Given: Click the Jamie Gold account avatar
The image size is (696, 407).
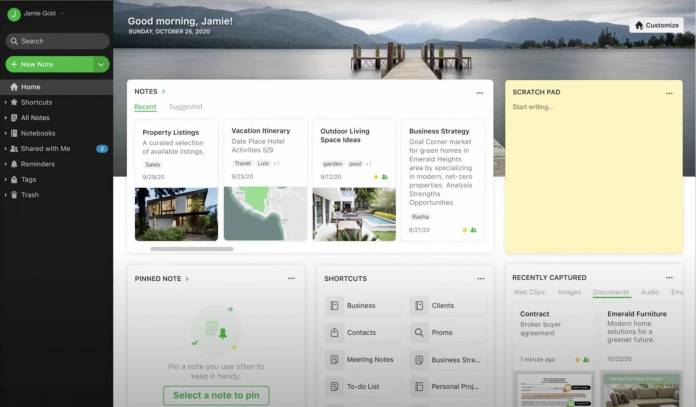Looking at the screenshot, I should (14, 14).
